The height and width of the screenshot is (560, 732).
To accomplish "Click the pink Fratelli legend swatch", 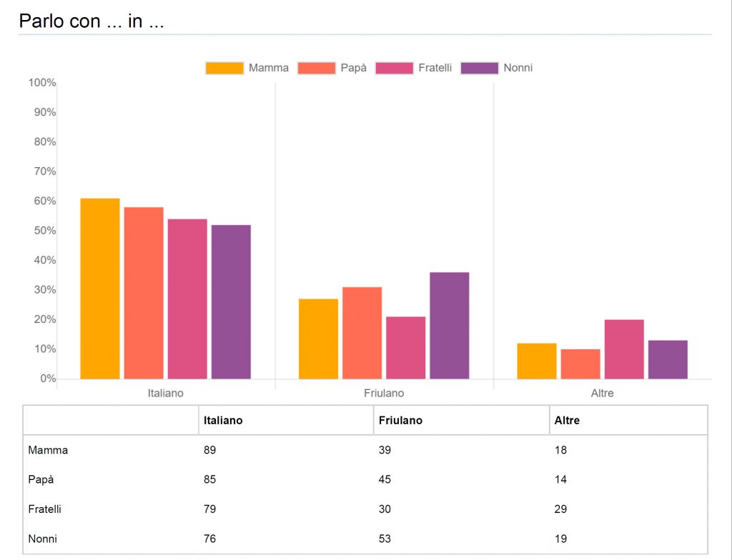I will (394, 68).
